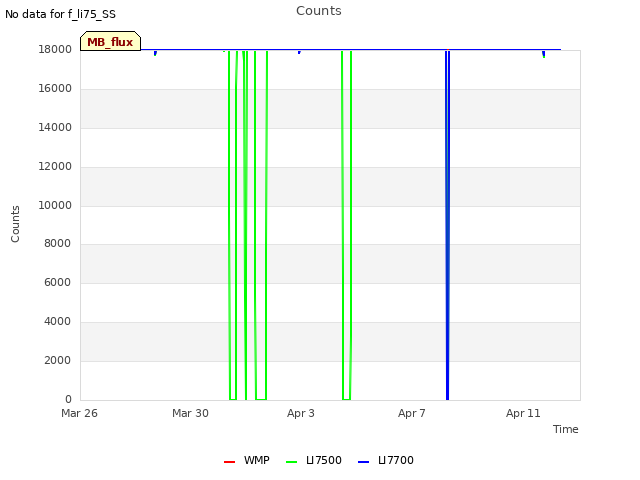The height and width of the screenshot is (480, 640).
Task: Click the 14000 y-axis tick label
Action: point(55,127)
